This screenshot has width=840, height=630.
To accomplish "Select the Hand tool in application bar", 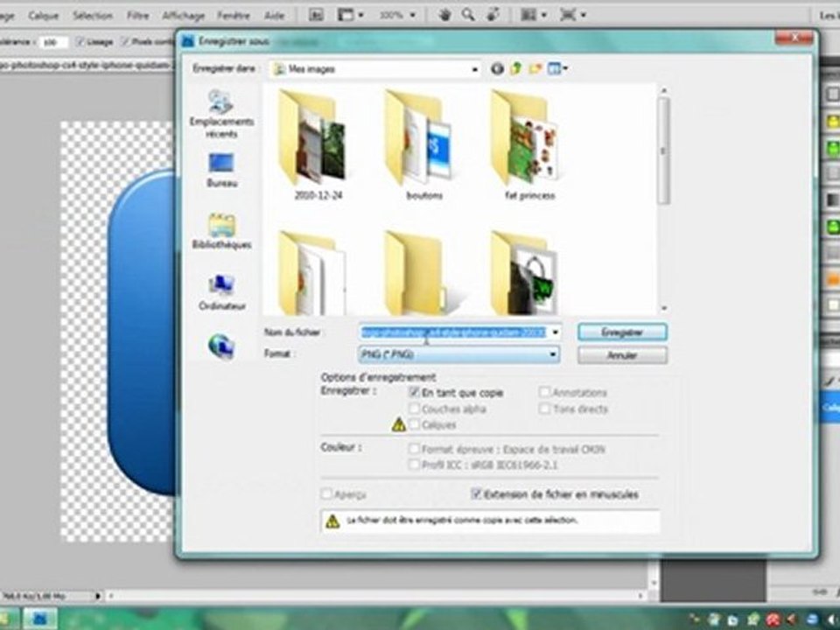I will click(x=444, y=15).
